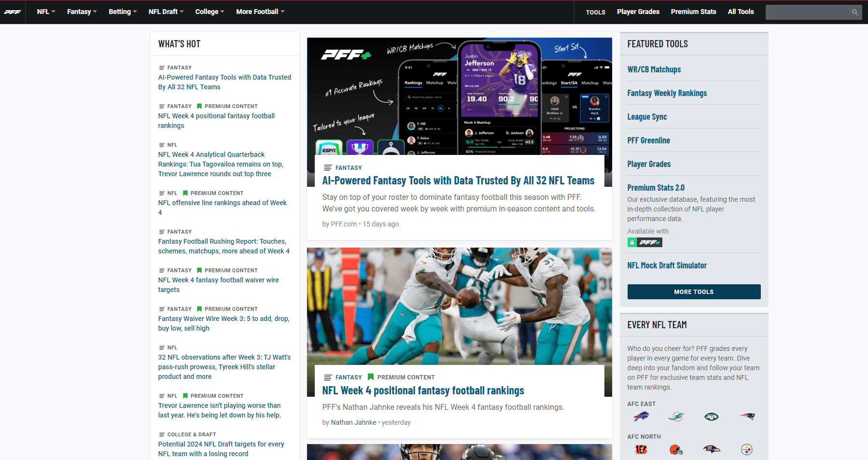Screen dimensions: 868x460
Task: Expand the More Football dropdown
Action: pyautogui.click(x=260, y=12)
